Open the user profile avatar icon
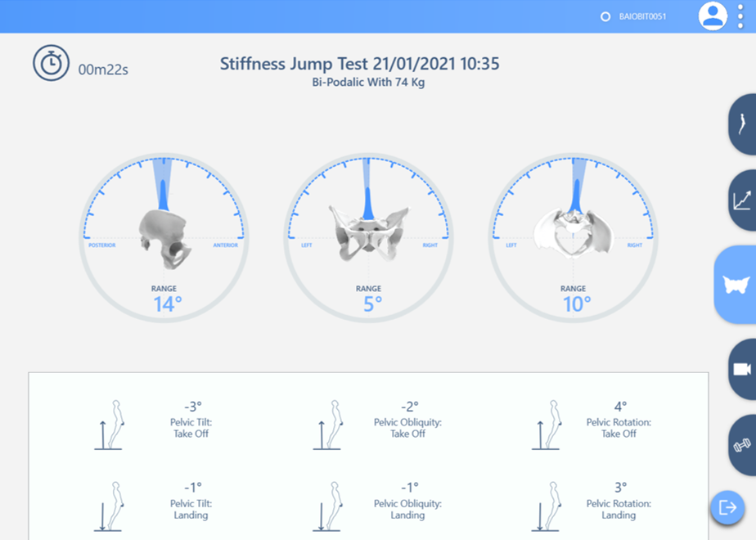 point(713,16)
